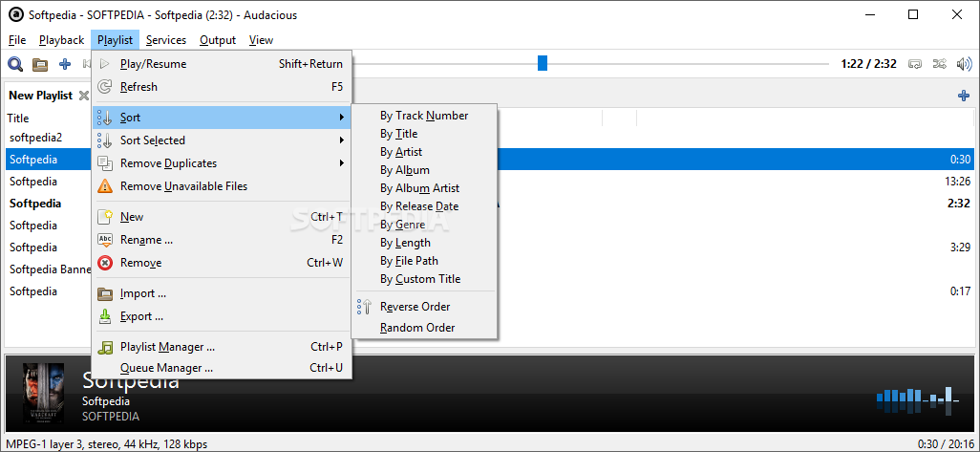980x452 pixels.
Task: Select Reverse Order
Action: coord(424,307)
